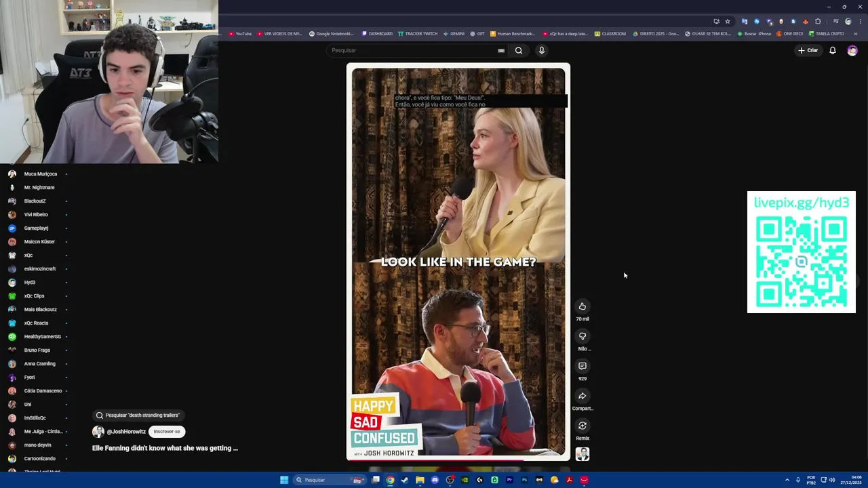This screenshot has width=868, height=488.
Task: Like the Short with 70 mil likes
Action: click(582, 306)
